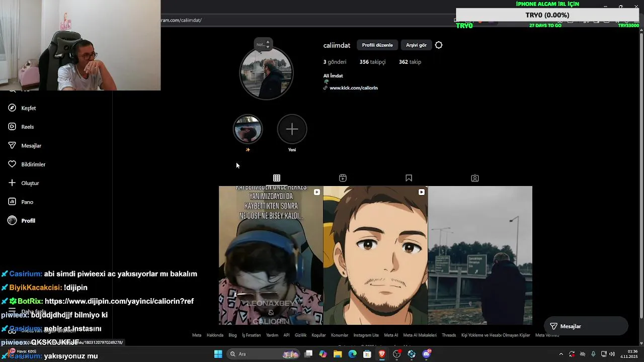Click Yardım footer link
The image size is (644, 362).
[x=272, y=335]
